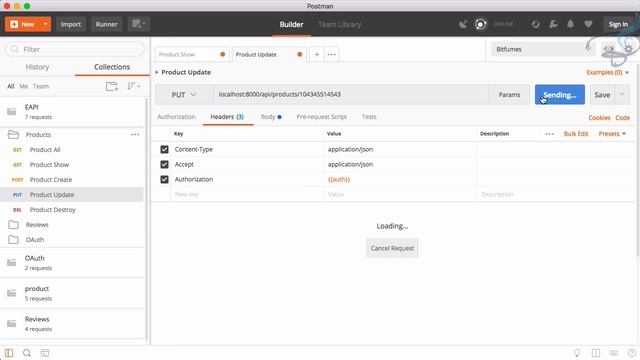
Task: Switch to the Product Show request tab
Action: [x=192, y=54]
